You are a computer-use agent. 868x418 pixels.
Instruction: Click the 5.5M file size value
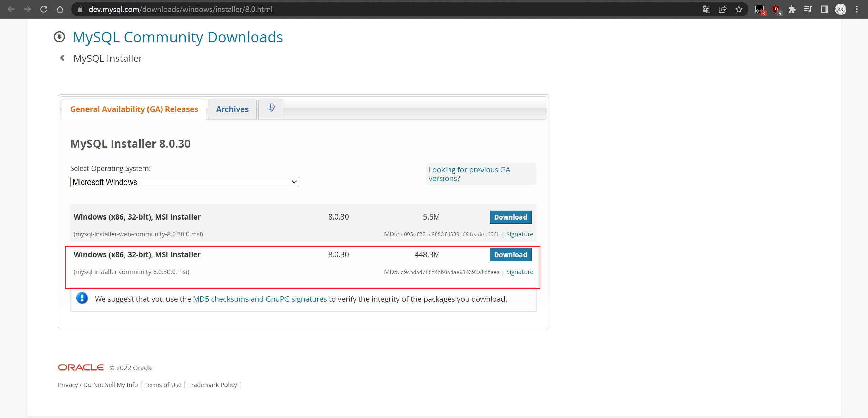click(431, 217)
